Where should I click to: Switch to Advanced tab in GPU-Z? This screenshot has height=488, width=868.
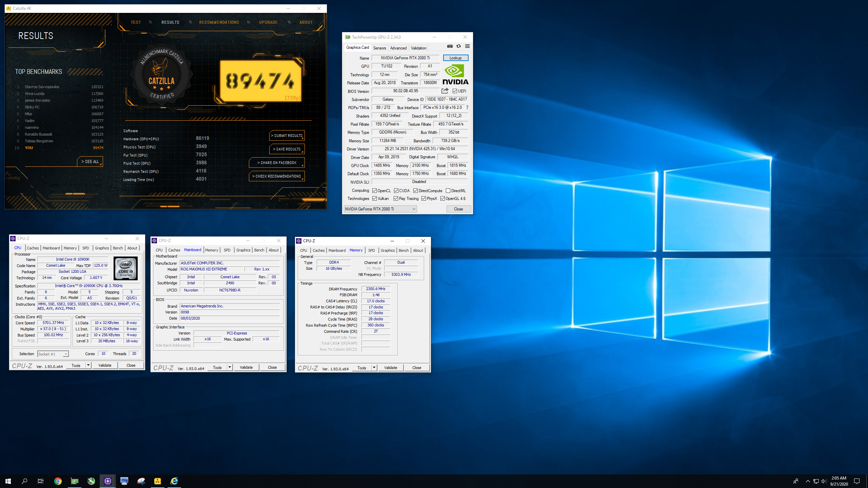click(x=398, y=48)
